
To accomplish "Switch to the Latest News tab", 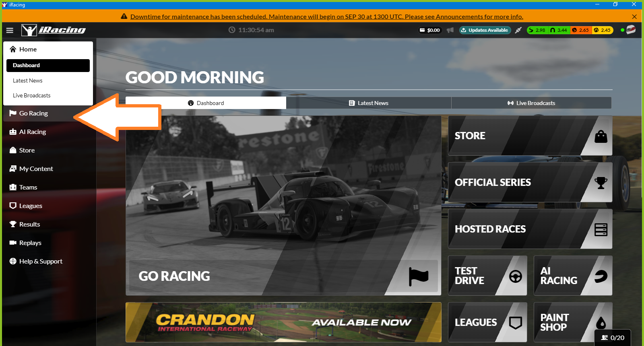I will (x=369, y=103).
